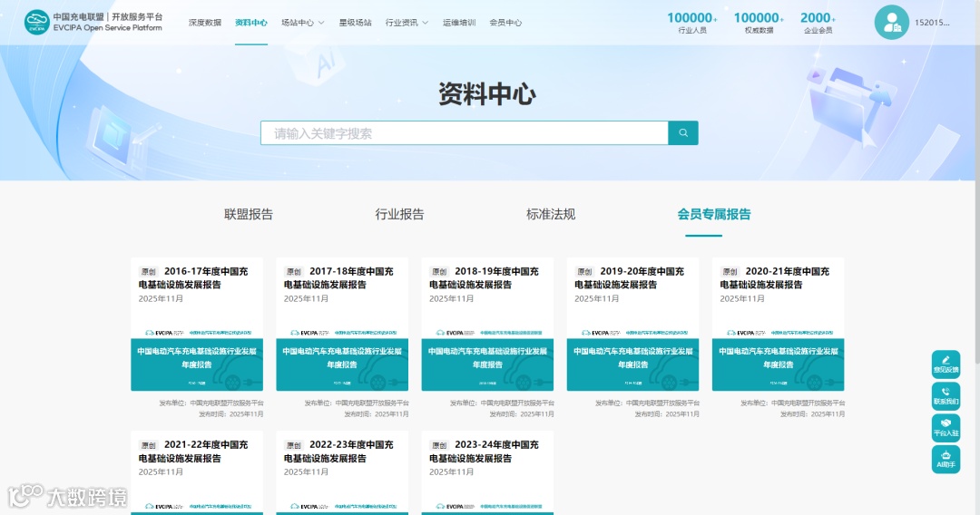
Task: Open the 2023-24年度 report title
Action: [484, 452]
